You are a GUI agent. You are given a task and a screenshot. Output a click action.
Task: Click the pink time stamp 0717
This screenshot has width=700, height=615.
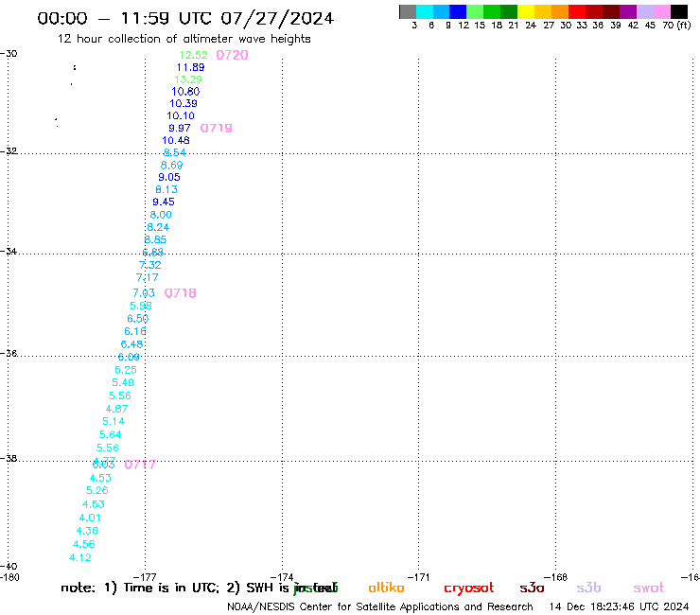pos(140,465)
